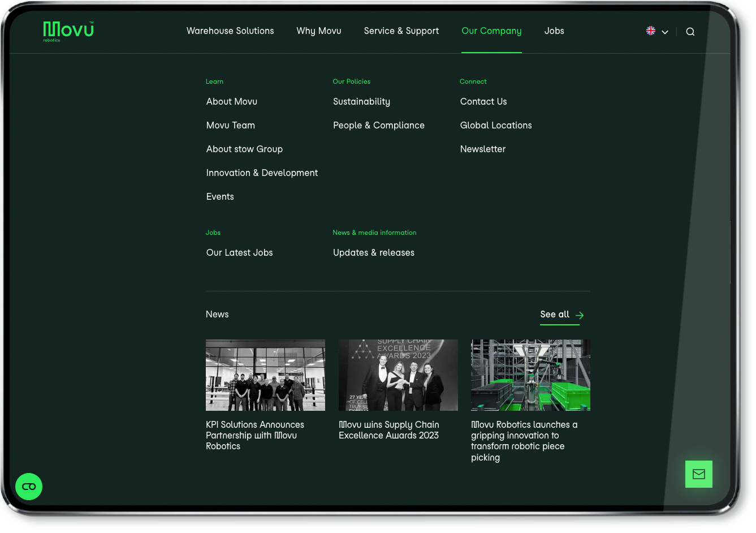Click the arrow next to See all
756x533 pixels.
[580, 315]
